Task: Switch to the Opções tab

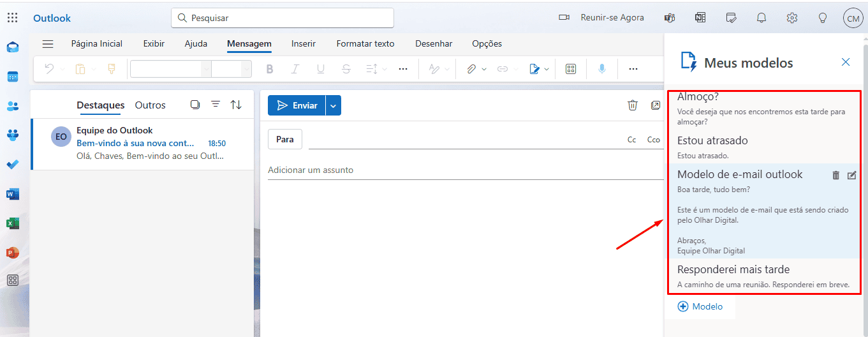Action: coord(487,44)
